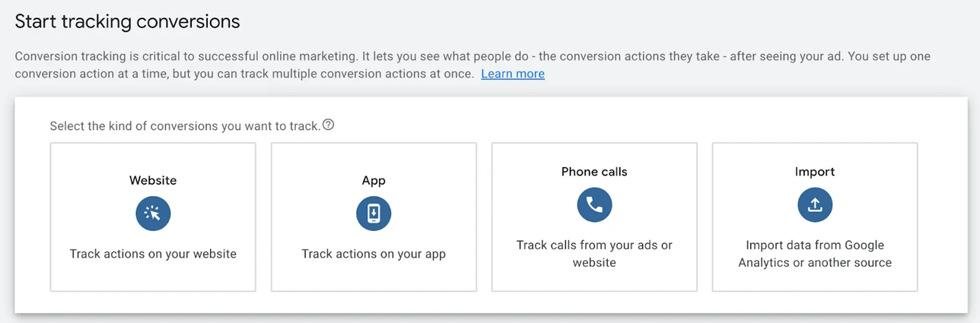
Task: Click "Select the kind of conversions" label
Action: tap(185, 126)
